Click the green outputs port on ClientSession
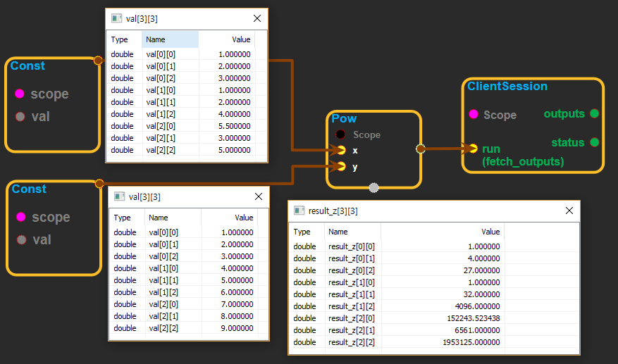This screenshot has width=618, height=364. click(x=594, y=113)
